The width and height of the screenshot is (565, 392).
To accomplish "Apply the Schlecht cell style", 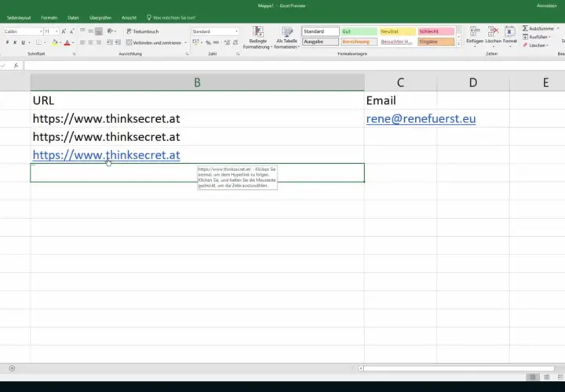I will (436, 31).
